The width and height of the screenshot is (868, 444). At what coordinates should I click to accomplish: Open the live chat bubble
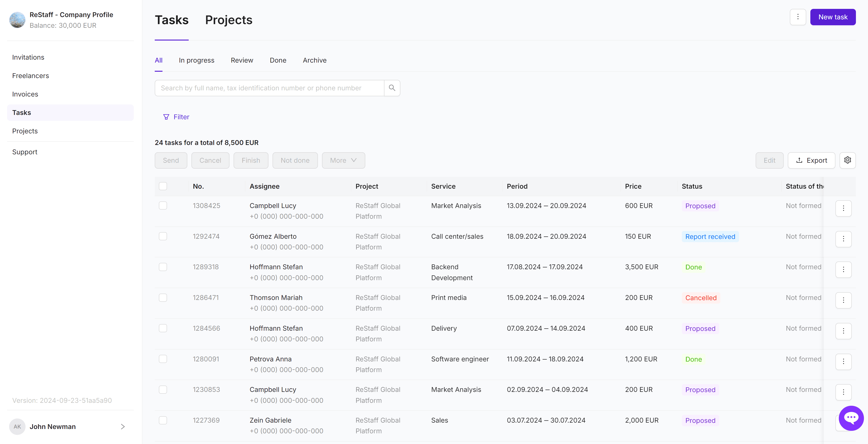[851, 418]
